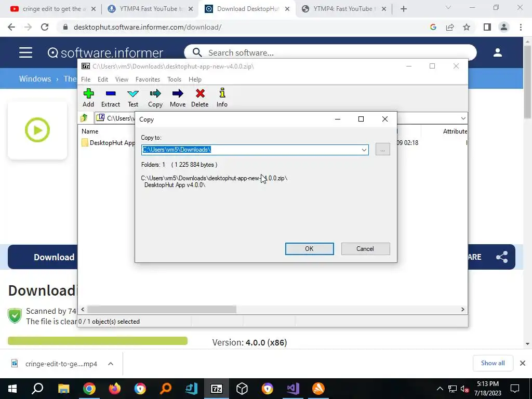
Task: Open the File menu in 7-Zip
Action: 86,79
